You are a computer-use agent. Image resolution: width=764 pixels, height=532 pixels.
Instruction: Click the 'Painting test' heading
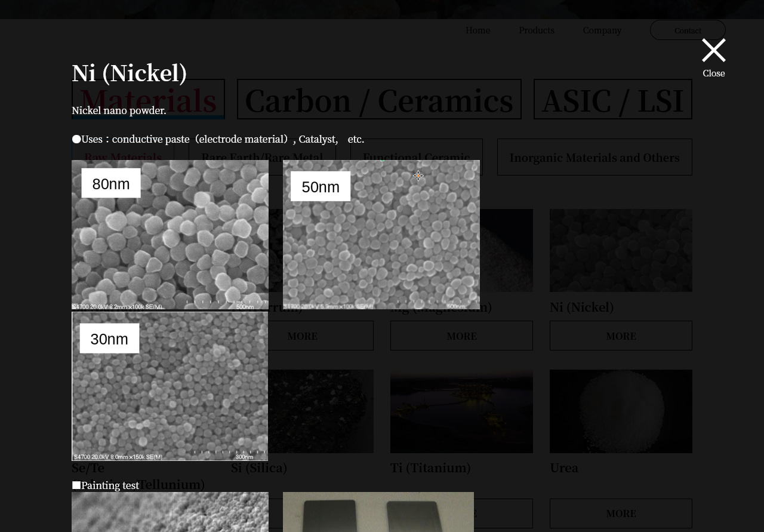point(106,485)
